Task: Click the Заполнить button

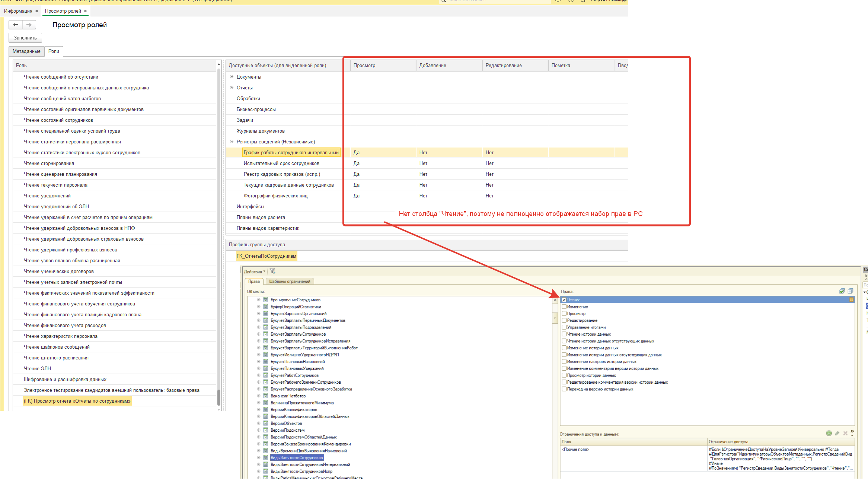Action: (x=25, y=38)
